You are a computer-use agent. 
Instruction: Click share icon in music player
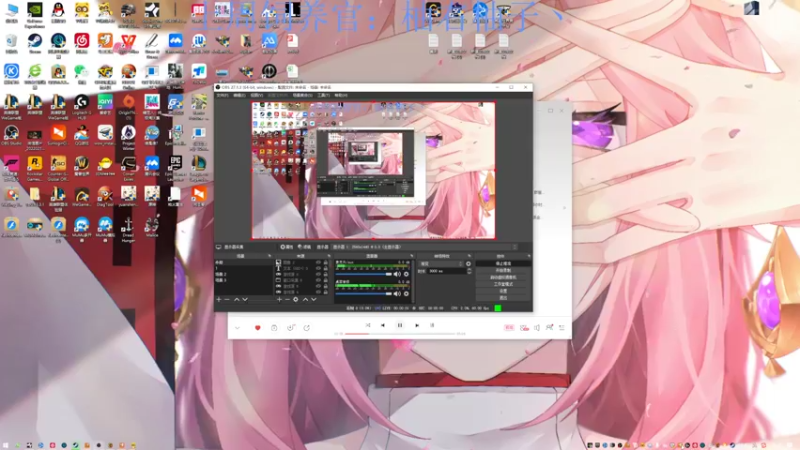pyautogui.click(x=307, y=328)
